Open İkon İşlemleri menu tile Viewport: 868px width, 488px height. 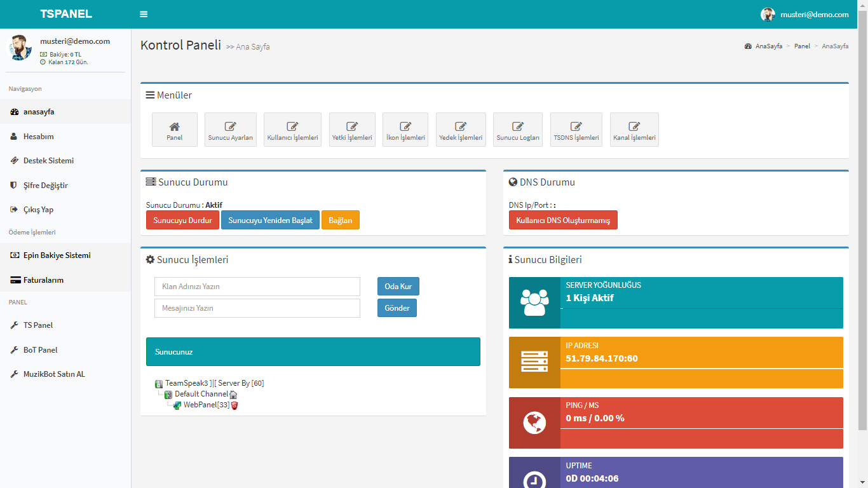(x=405, y=130)
